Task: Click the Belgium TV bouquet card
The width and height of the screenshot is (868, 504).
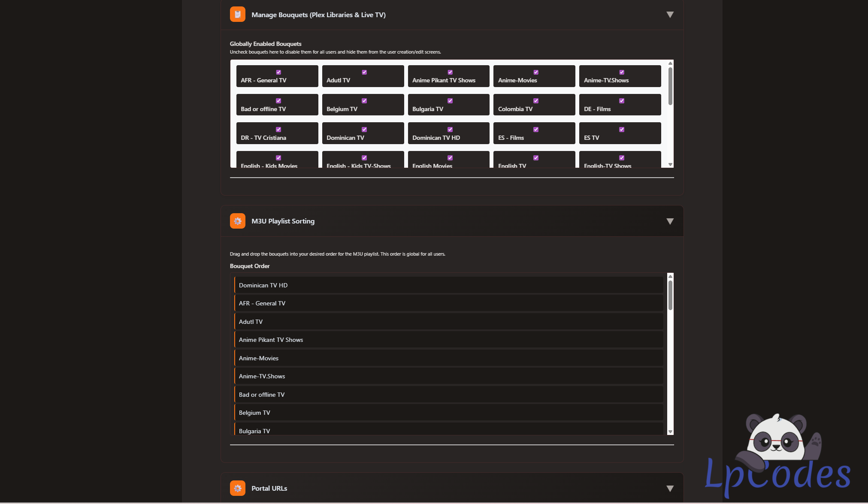Action: (x=363, y=105)
